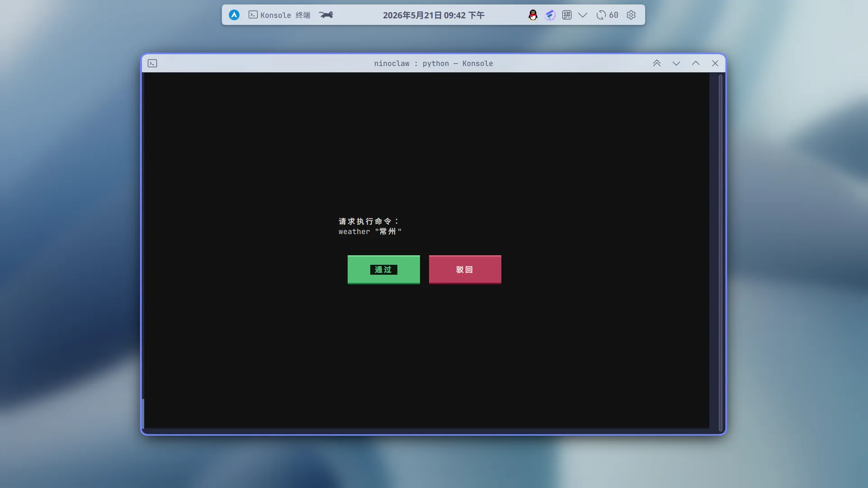Expand hidden system tray icons chevron
Image resolution: width=868 pixels, height=488 pixels.
point(583,15)
